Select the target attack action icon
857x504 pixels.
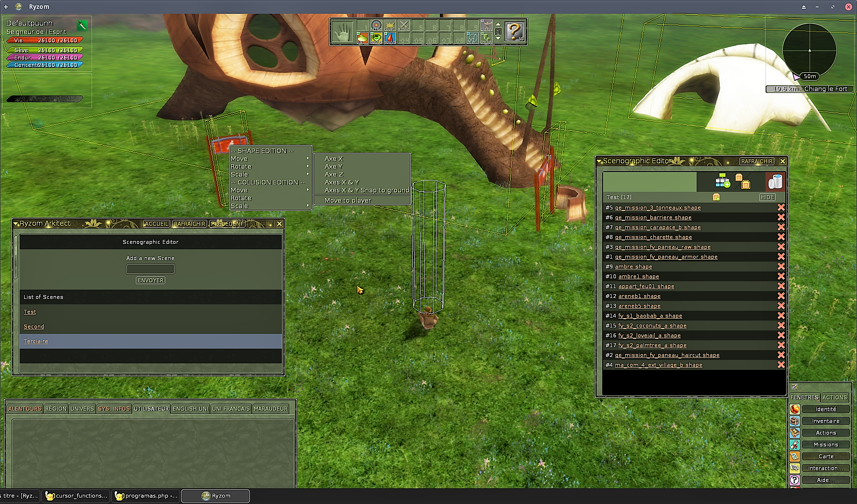coord(376,26)
